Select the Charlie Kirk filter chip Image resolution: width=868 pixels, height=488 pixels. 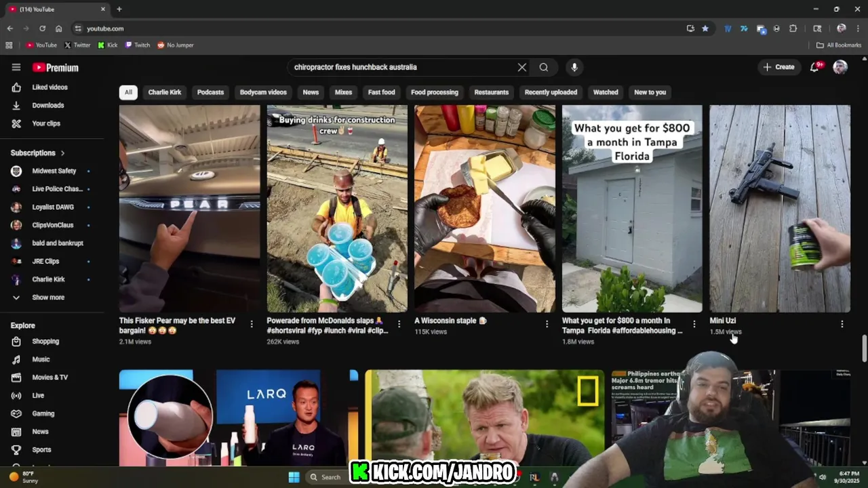click(165, 92)
